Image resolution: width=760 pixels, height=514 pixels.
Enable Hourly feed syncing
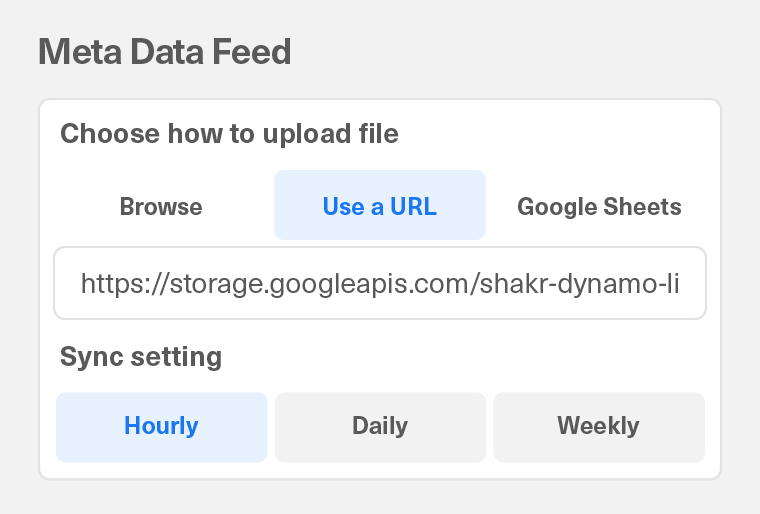point(161,426)
